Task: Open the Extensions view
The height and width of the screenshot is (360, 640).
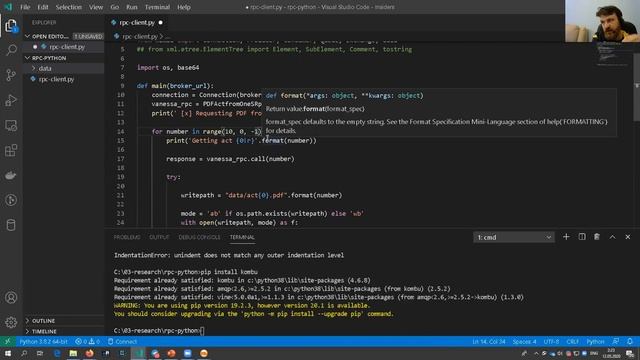Action: click(x=11, y=150)
